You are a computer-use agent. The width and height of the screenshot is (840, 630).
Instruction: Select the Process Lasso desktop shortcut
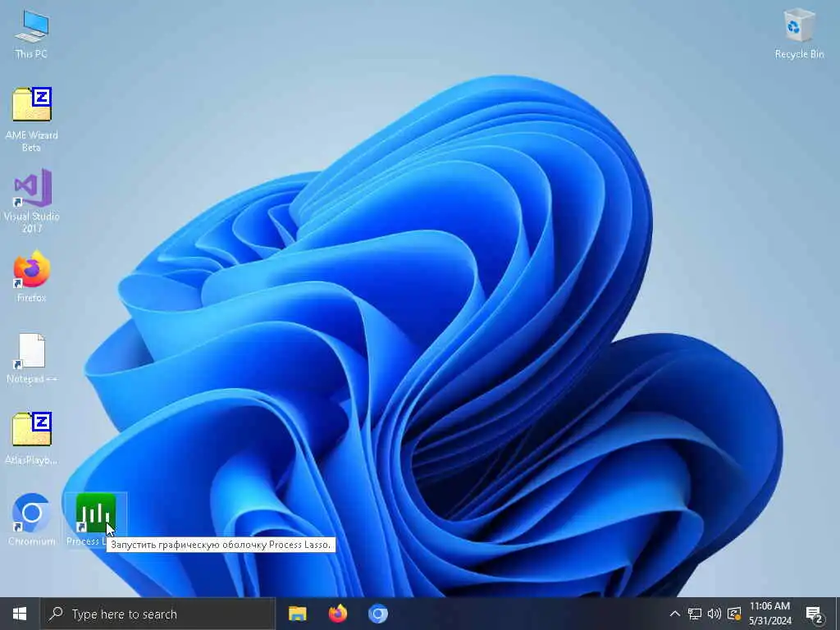click(x=95, y=514)
